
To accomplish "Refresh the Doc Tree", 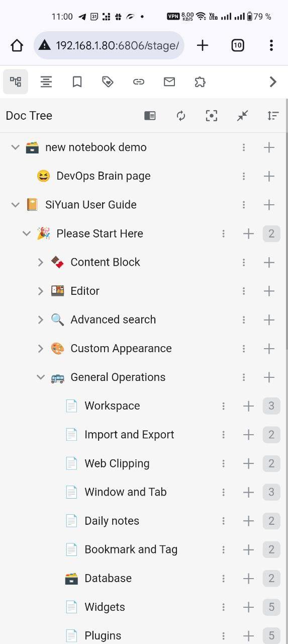I will [x=181, y=116].
